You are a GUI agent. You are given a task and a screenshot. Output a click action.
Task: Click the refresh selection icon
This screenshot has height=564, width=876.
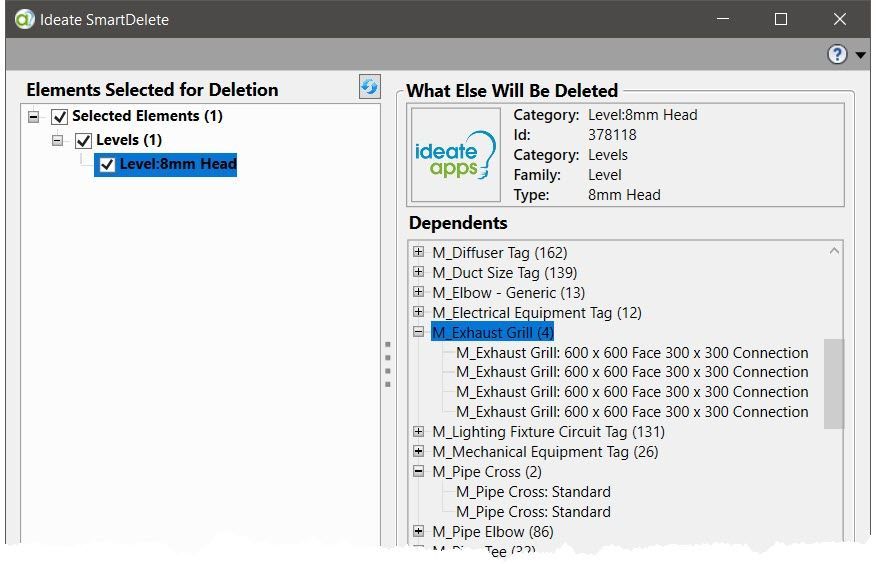369,87
